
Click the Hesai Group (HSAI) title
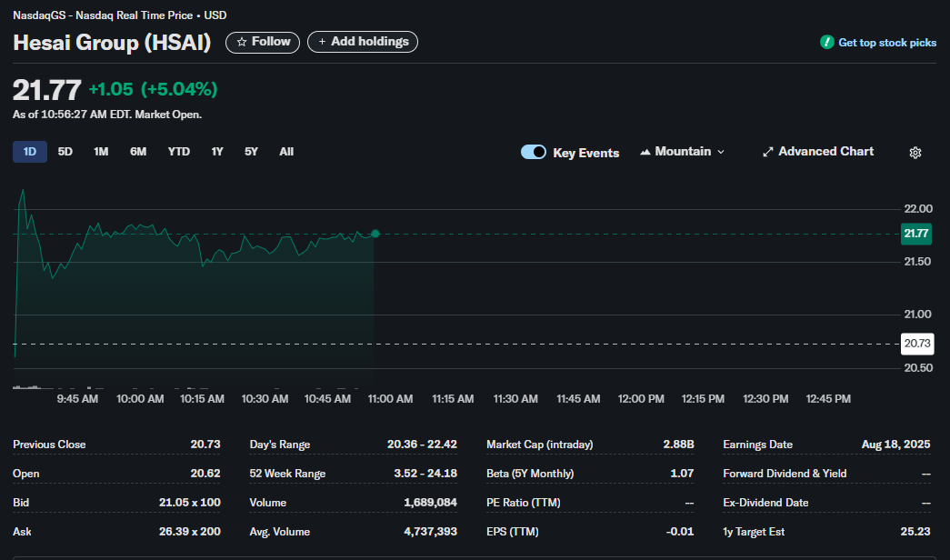112,43
